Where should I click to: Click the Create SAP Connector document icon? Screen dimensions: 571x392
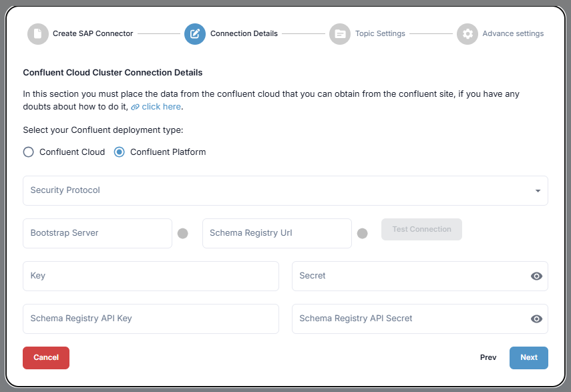click(x=38, y=34)
